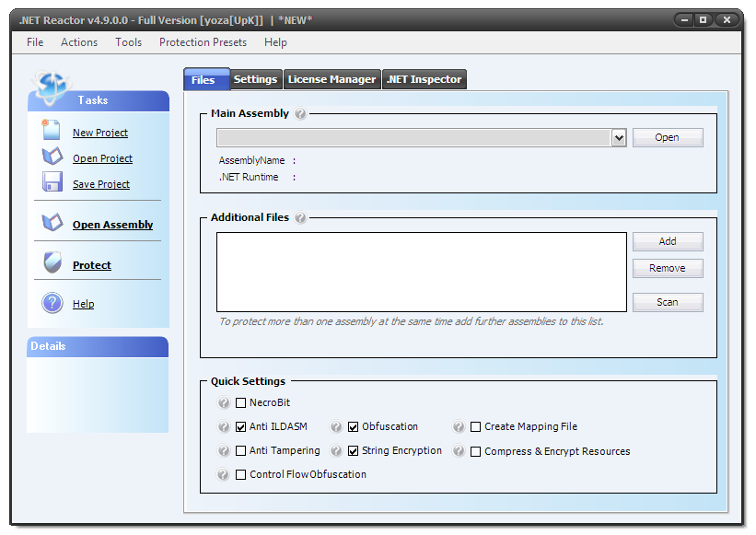Switch to the .NET Inspector tab
Screen dimensions: 756x535
point(425,79)
